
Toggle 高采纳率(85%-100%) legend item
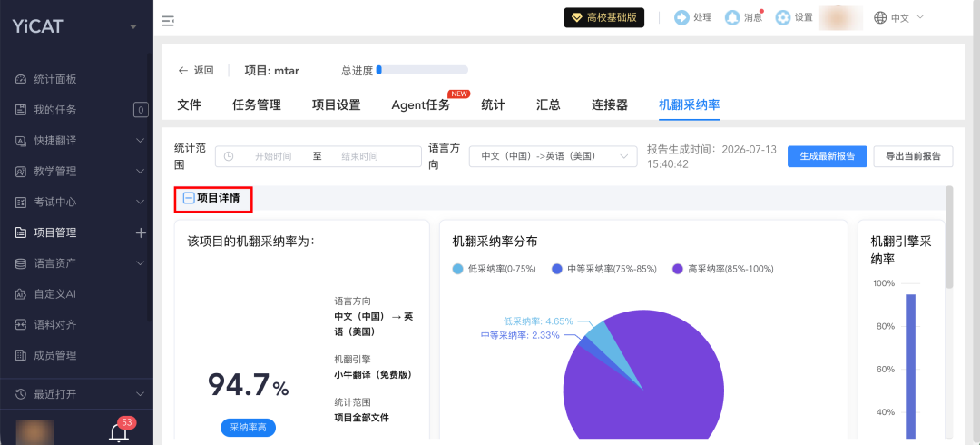[x=723, y=269]
